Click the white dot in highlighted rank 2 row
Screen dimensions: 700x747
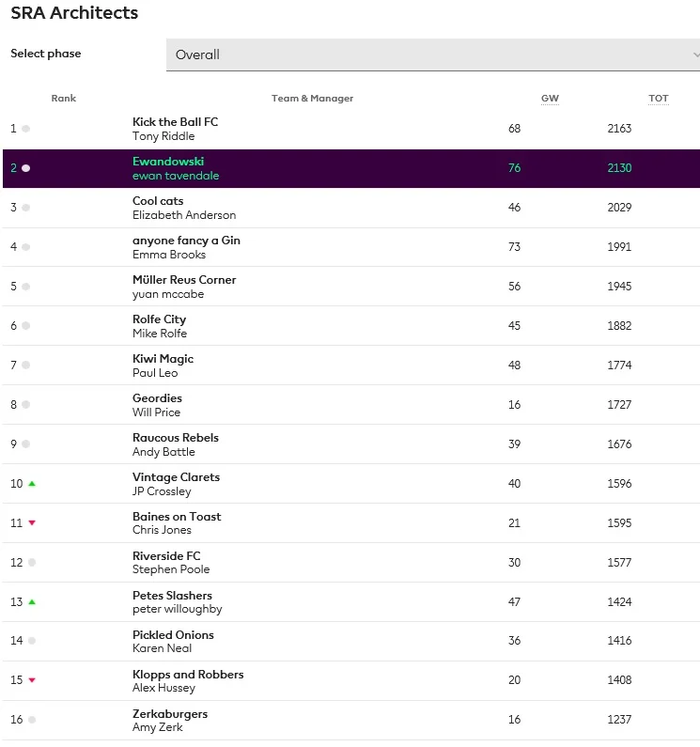25,168
